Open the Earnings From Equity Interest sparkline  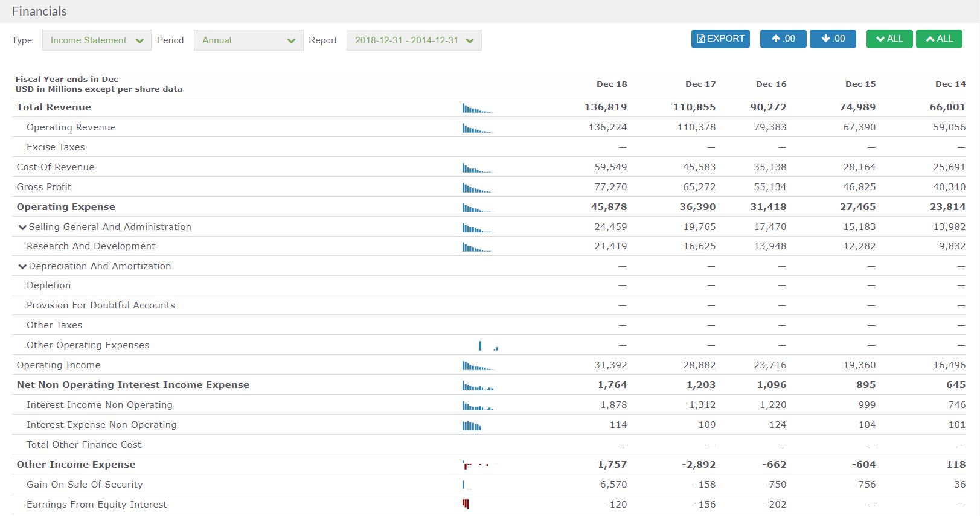tap(466, 504)
